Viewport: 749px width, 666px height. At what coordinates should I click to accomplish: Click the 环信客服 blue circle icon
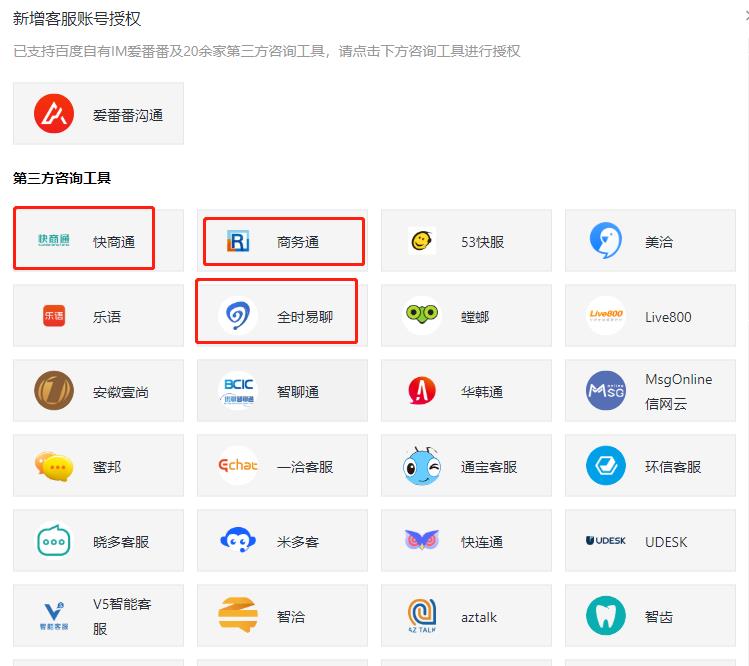click(606, 465)
